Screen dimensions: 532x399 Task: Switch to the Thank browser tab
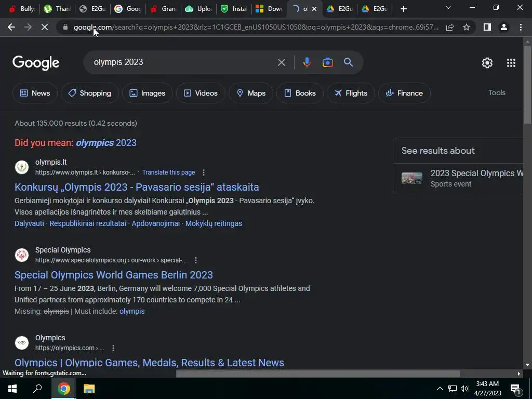(x=57, y=9)
